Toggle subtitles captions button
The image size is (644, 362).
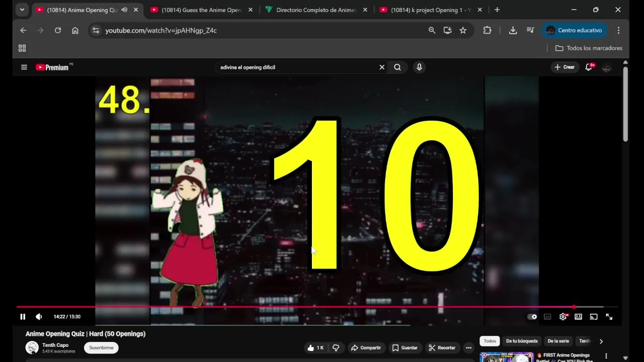point(547,317)
